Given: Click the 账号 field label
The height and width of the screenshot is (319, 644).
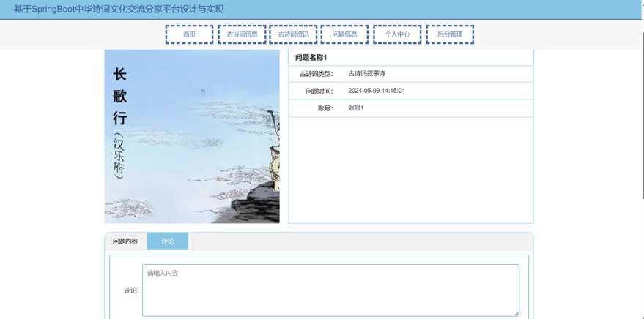Looking at the screenshot, I should [x=325, y=109].
